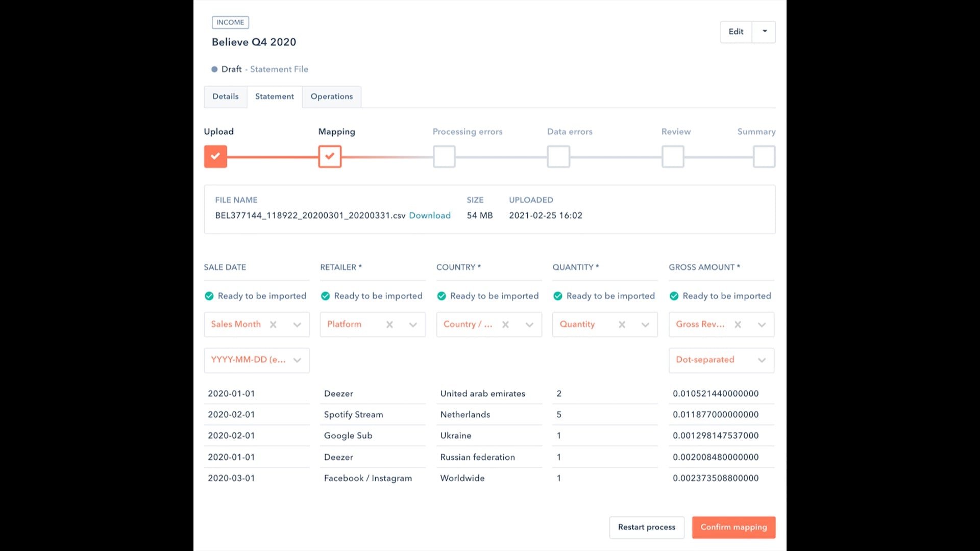This screenshot has width=980, height=551.
Task: Download the uploaded CSV file
Action: click(x=430, y=215)
